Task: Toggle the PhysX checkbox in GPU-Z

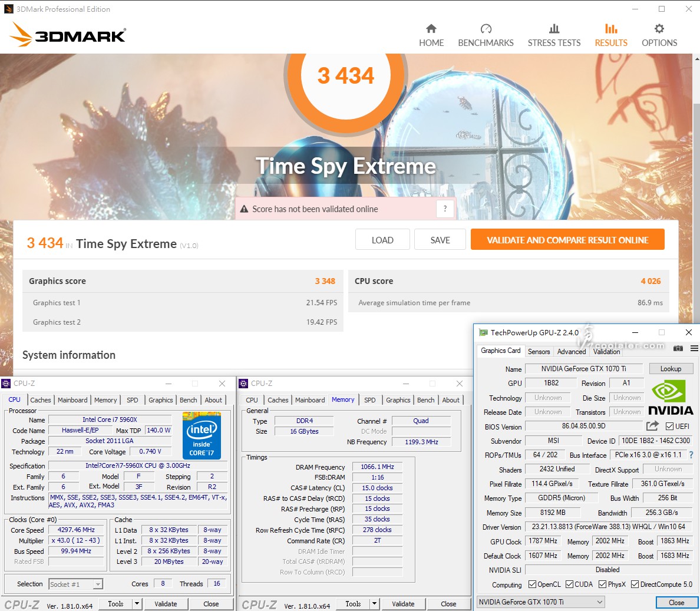Action: 603,584
